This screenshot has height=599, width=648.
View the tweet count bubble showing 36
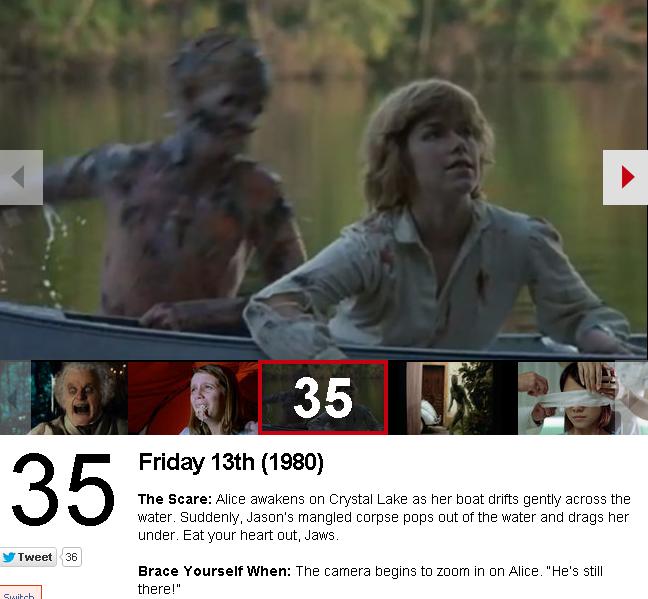tap(71, 557)
